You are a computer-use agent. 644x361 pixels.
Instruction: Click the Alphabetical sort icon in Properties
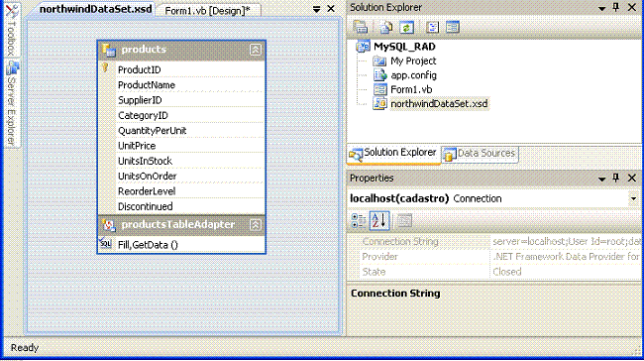coord(379,221)
